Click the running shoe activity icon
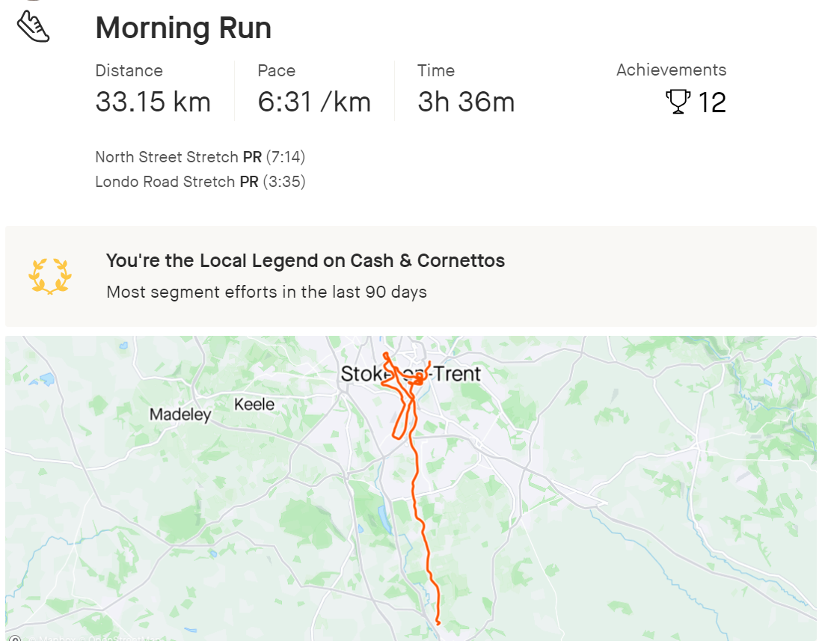Image resolution: width=822 pixels, height=644 pixels. click(x=33, y=27)
